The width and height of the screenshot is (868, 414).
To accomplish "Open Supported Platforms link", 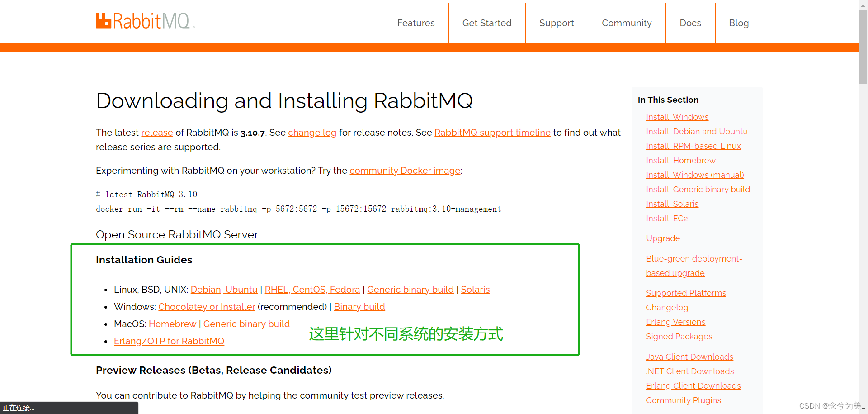I will (686, 293).
